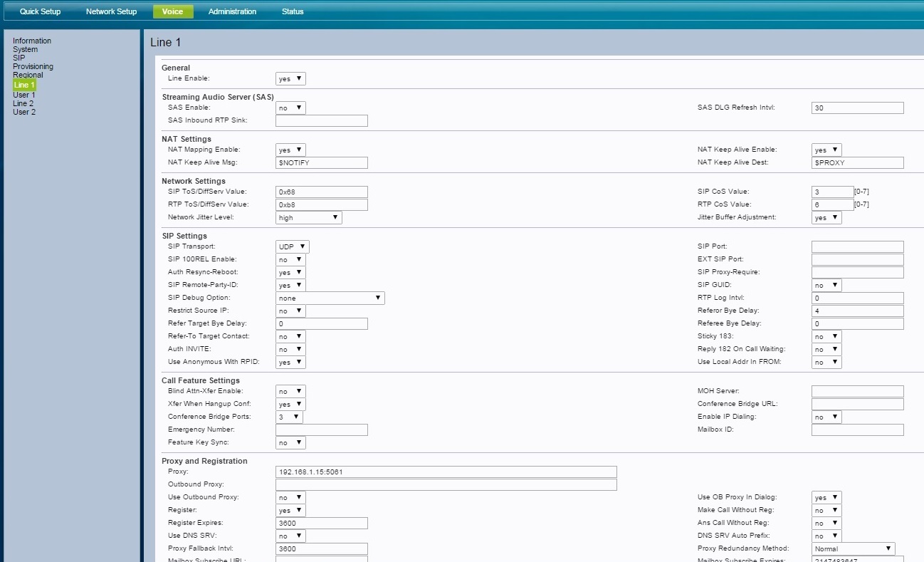This screenshot has height=562, width=924.
Task: Expand the SIP Debug Option dropdown
Action: point(330,298)
